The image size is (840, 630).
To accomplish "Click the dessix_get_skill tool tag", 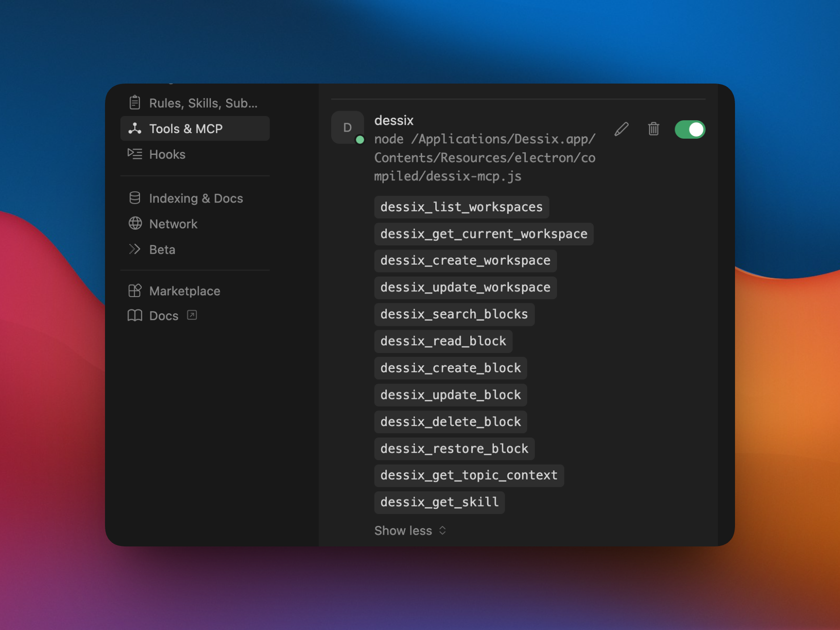I will [439, 502].
